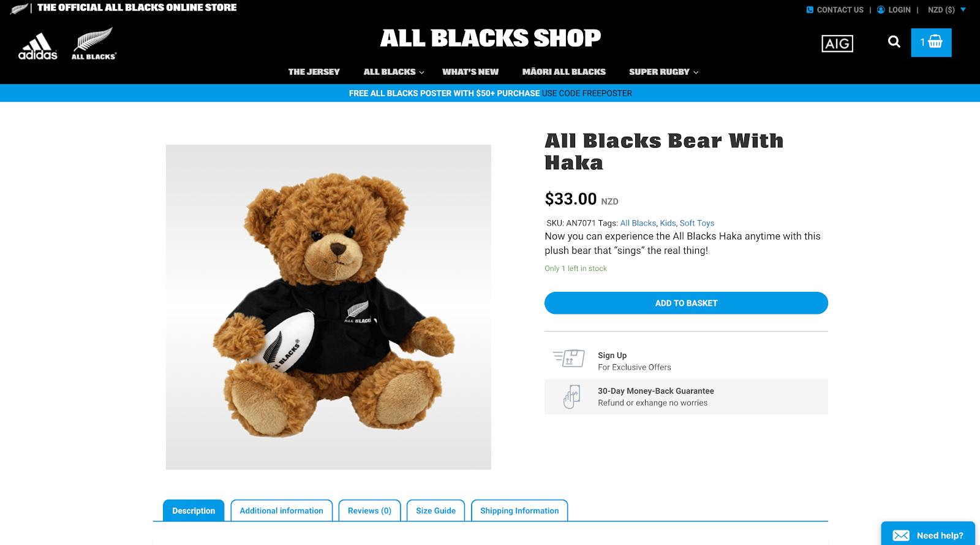Open the shopping basket icon
The height and width of the screenshot is (545, 980).
point(931,42)
